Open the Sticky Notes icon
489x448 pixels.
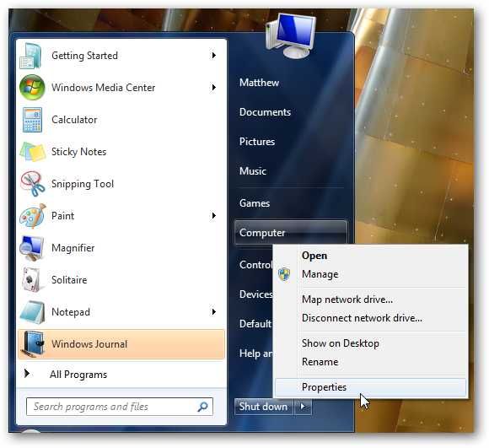point(32,152)
